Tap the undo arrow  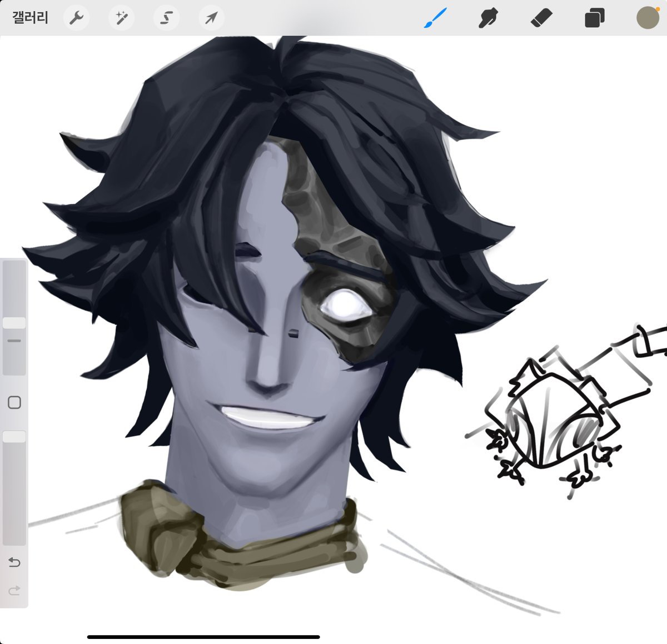coord(14,563)
